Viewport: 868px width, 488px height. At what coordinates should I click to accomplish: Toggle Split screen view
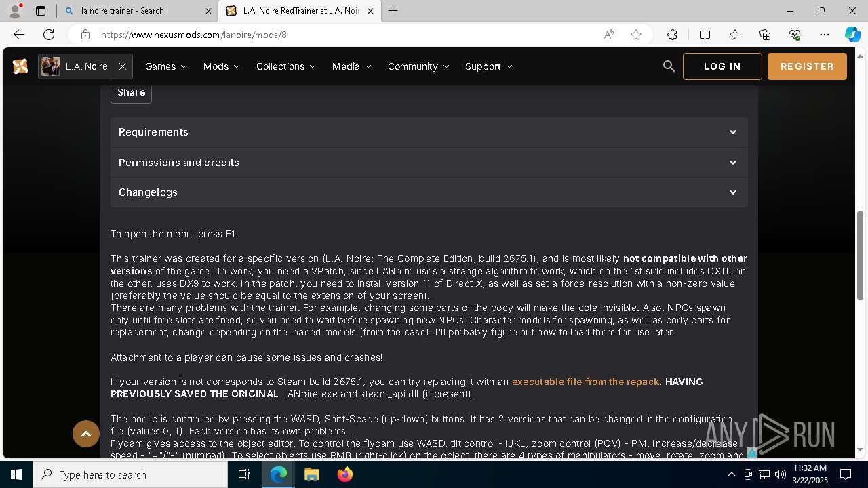(705, 35)
